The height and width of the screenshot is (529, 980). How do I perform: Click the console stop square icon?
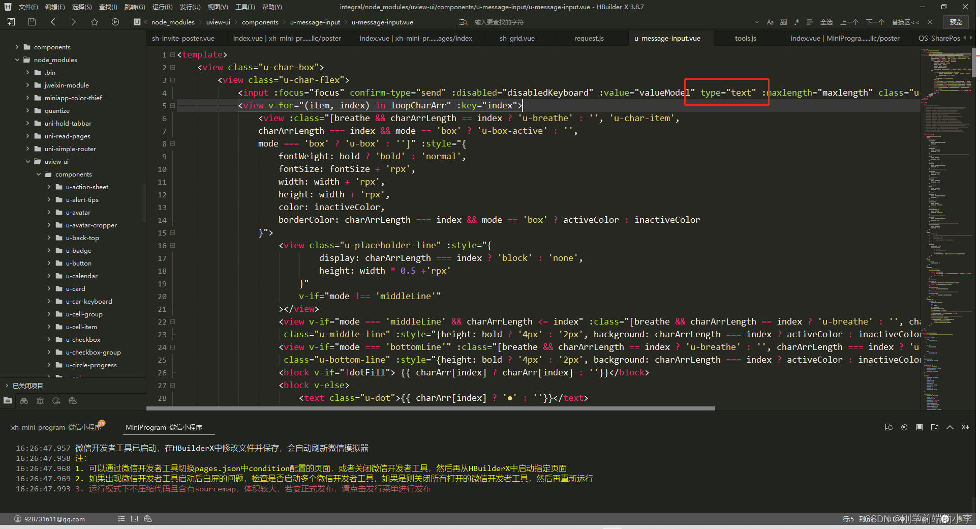click(x=919, y=427)
